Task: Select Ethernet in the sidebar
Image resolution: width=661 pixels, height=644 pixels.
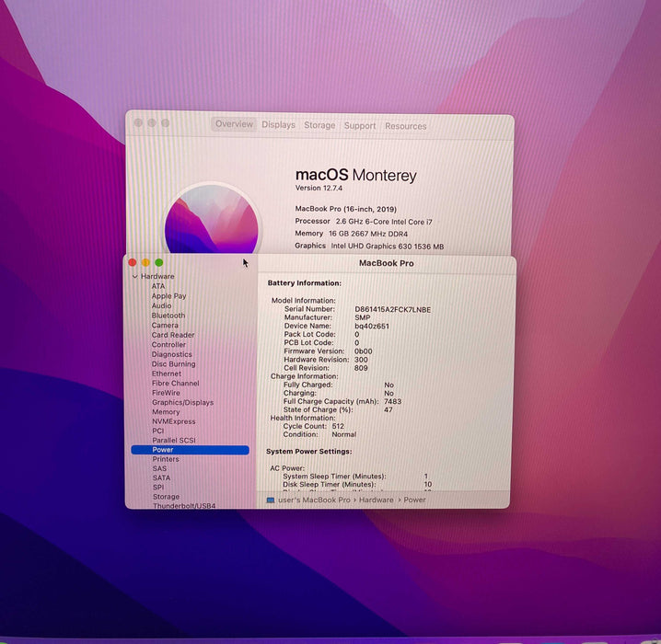Action: [167, 374]
